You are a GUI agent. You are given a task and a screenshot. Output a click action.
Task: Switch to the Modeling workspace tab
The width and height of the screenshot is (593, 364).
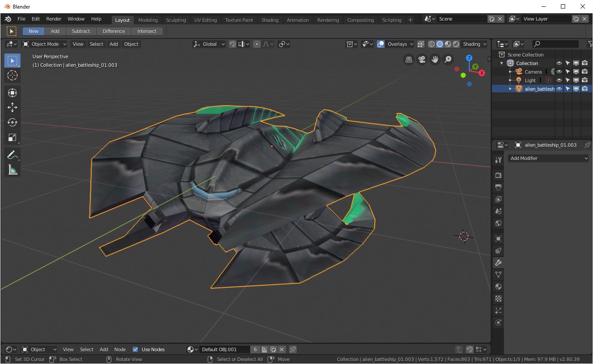click(148, 20)
